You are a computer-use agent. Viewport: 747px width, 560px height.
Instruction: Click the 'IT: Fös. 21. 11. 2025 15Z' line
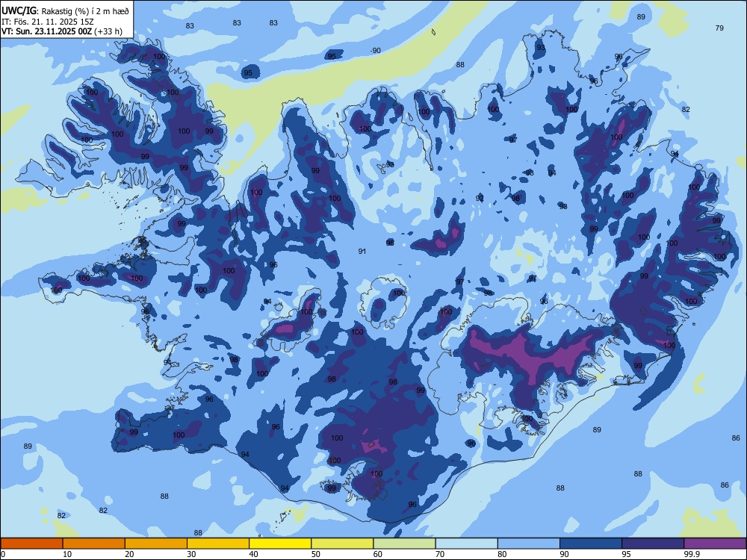pyautogui.click(x=48, y=22)
